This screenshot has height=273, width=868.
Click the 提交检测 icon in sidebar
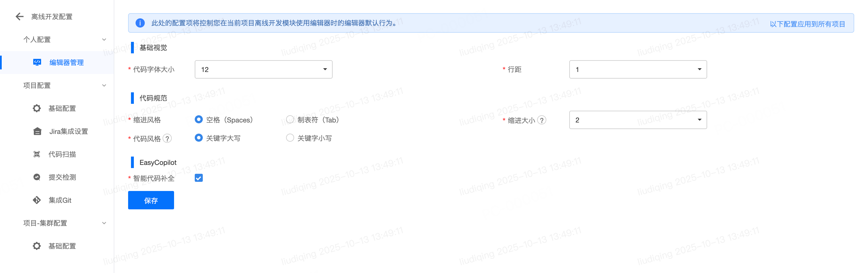[37, 177]
